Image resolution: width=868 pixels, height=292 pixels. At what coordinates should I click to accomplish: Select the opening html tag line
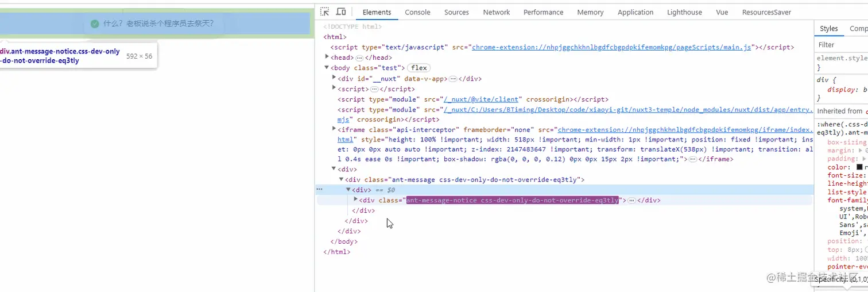pos(334,37)
